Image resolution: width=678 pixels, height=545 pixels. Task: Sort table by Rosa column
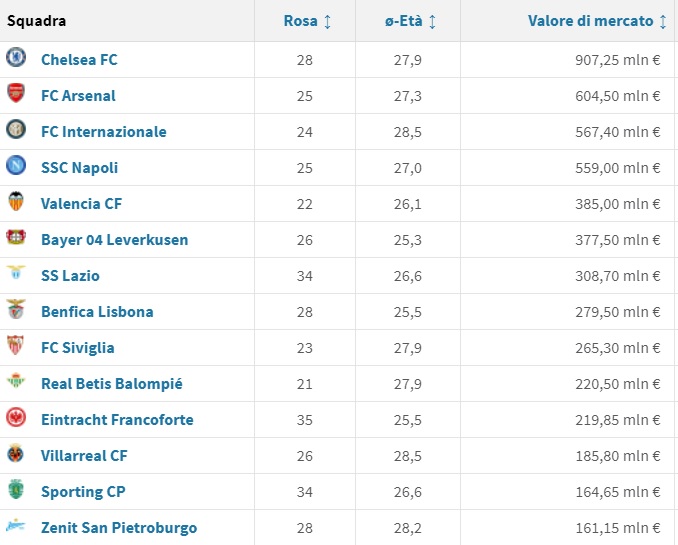307,21
